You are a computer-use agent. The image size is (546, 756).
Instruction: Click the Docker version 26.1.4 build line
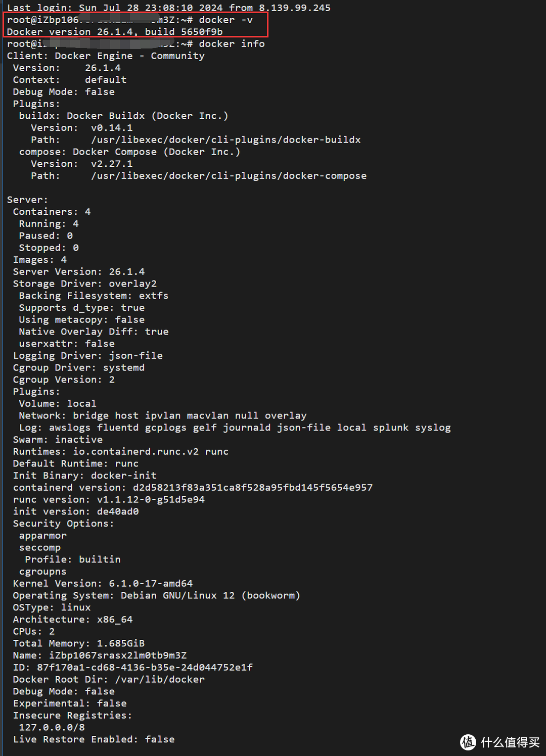click(x=115, y=32)
